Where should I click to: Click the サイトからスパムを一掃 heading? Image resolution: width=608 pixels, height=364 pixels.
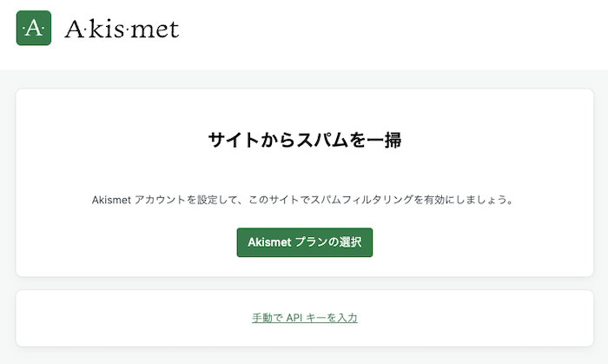(304, 139)
